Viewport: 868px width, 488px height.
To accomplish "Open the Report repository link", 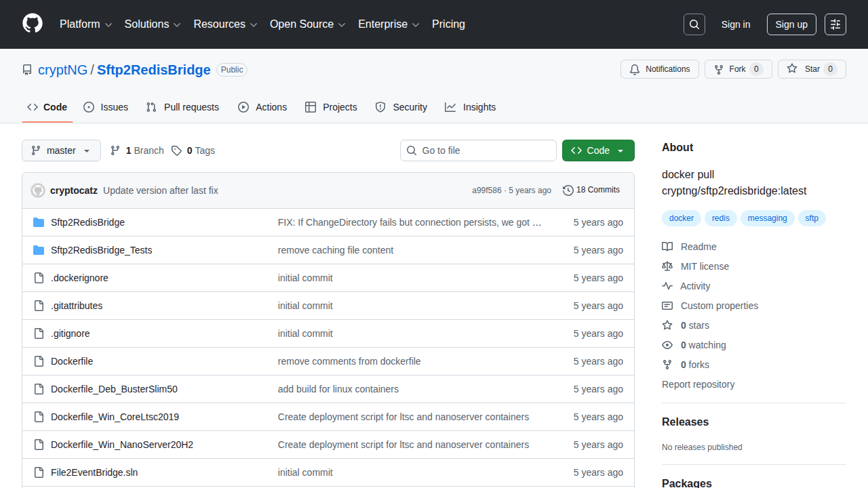I will 698,384.
